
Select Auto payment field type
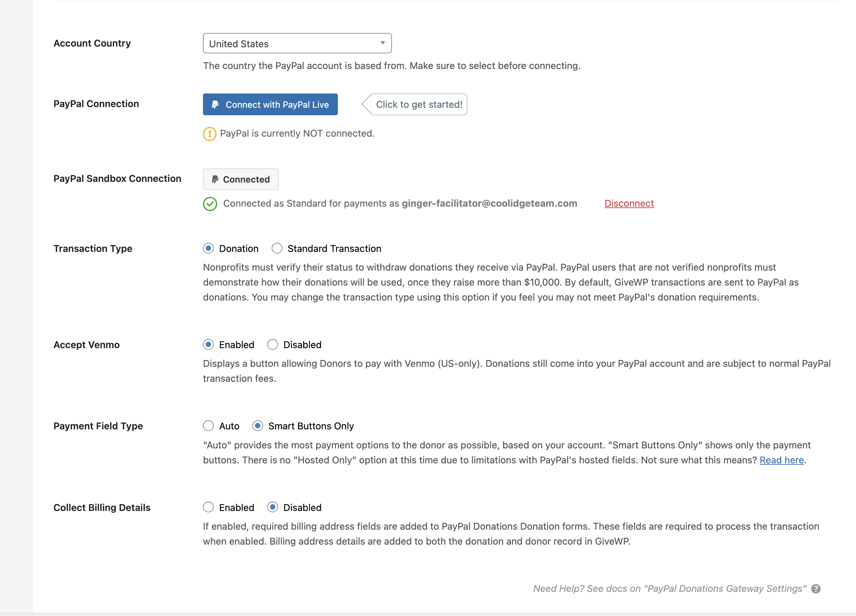click(208, 426)
